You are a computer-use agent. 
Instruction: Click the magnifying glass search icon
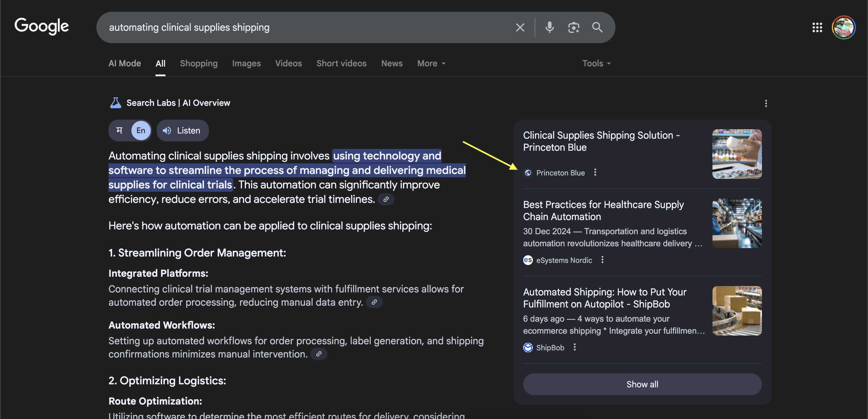coord(597,27)
